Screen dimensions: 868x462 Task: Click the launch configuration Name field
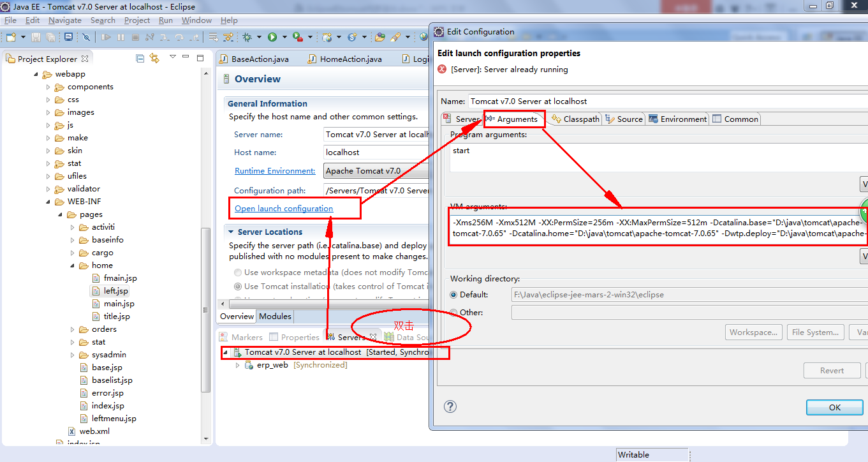pyautogui.click(x=668, y=101)
